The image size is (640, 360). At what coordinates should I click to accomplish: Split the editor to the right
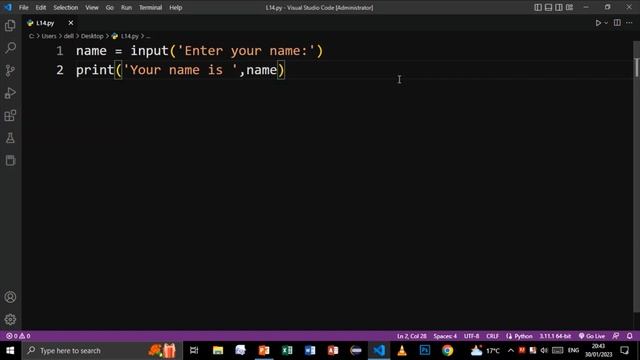coord(617,23)
